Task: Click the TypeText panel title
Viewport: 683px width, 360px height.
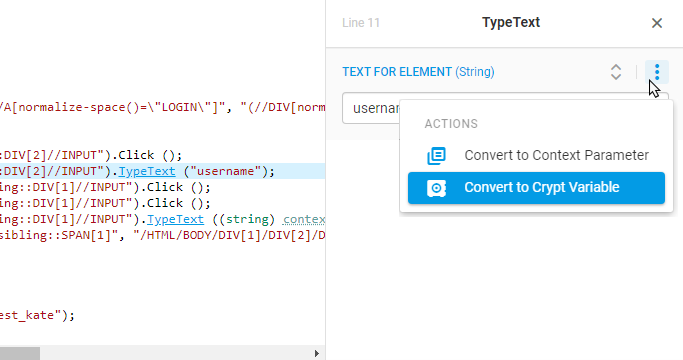Action: 511,22
